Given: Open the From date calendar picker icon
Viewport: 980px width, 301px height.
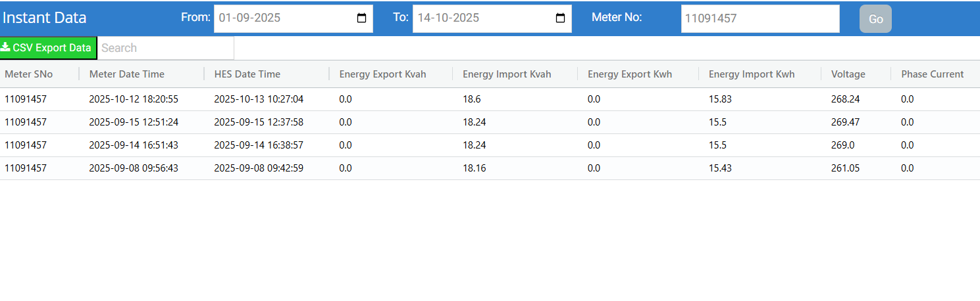Looking at the screenshot, I should (361, 18).
